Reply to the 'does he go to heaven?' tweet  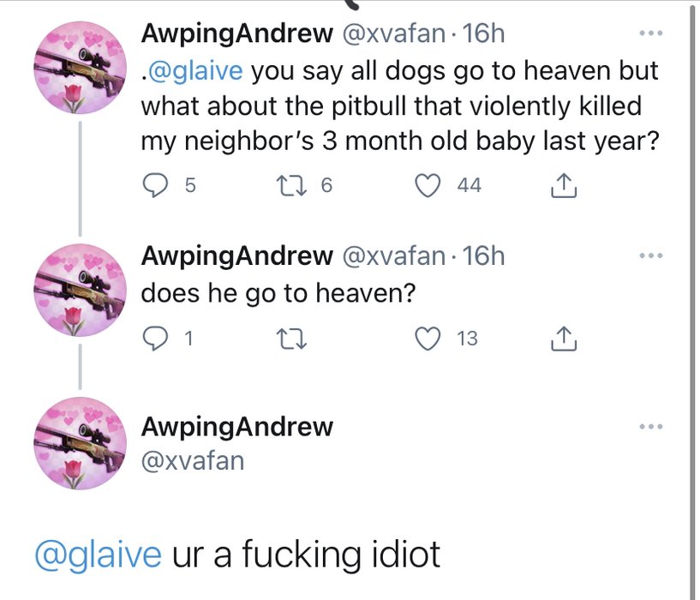[153, 339]
